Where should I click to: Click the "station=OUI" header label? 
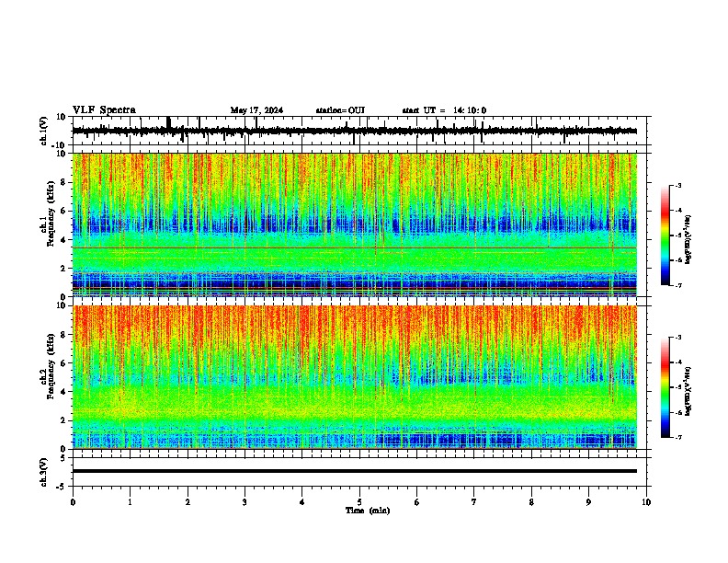(x=340, y=110)
